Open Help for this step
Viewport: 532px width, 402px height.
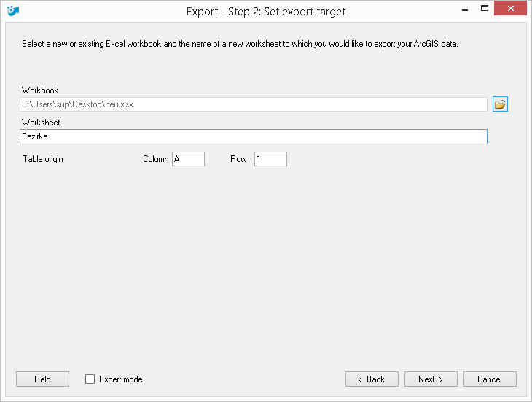42,379
